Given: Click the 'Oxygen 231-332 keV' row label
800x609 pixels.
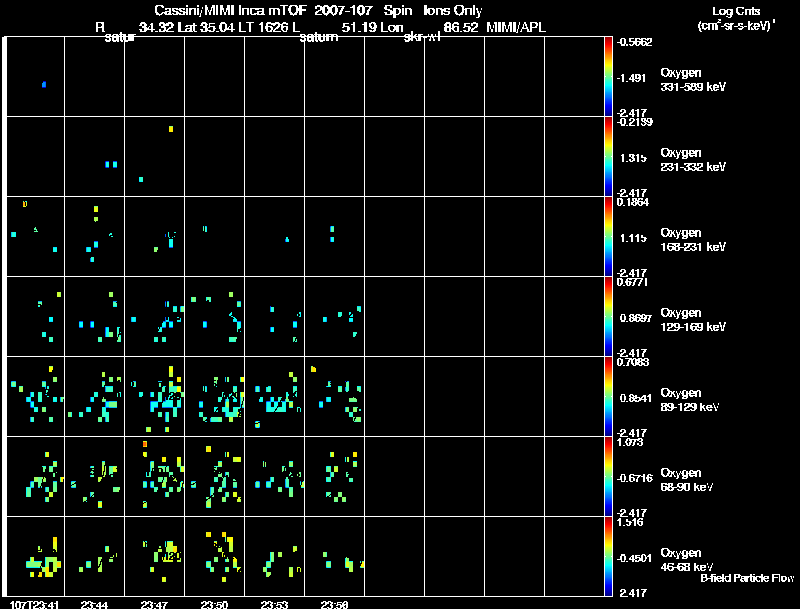Looking at the screenshot, I should tap(693, 160).
